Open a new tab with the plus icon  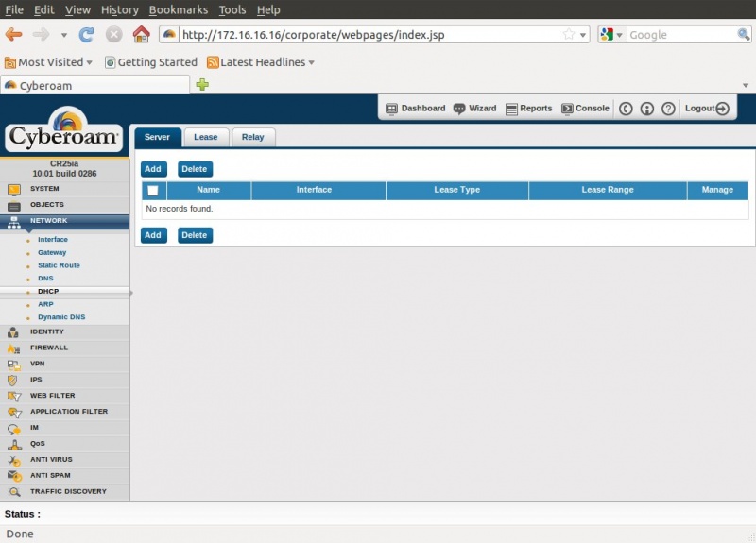click(202, 85)
